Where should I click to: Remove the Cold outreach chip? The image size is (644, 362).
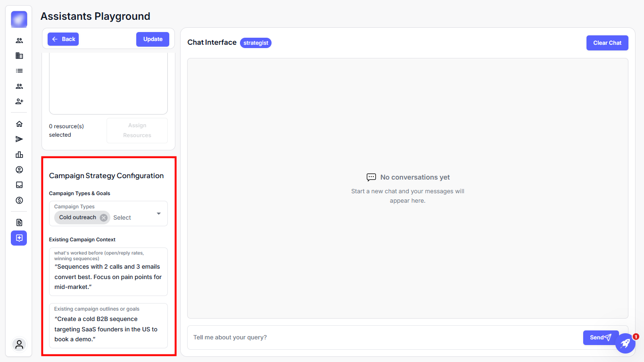(104, 217)
